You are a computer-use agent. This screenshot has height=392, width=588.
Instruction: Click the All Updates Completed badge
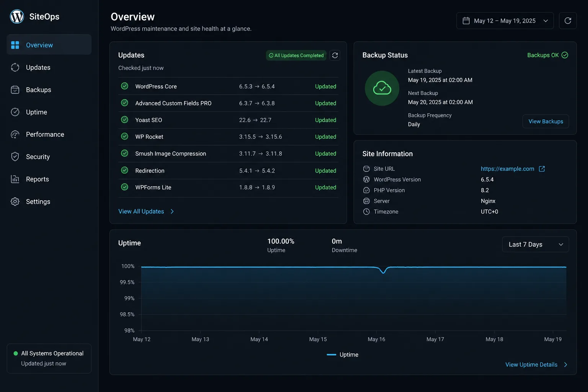pyautogui.click(x=296, y=56)
